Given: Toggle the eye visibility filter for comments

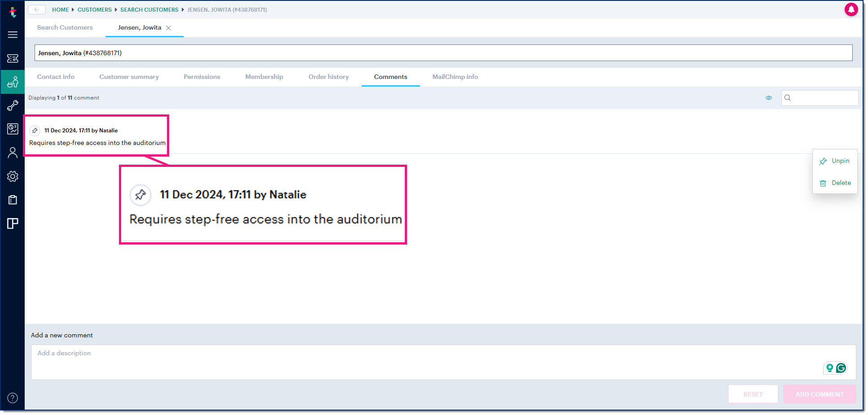Looking at the screenshot, I should pyautogui.click(x=769, y=98).
